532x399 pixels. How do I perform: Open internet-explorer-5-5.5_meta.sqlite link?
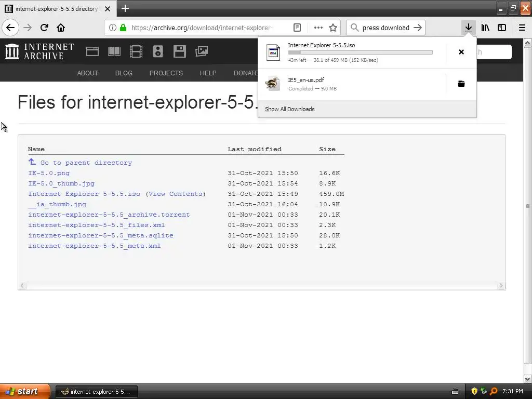[101, 235]
